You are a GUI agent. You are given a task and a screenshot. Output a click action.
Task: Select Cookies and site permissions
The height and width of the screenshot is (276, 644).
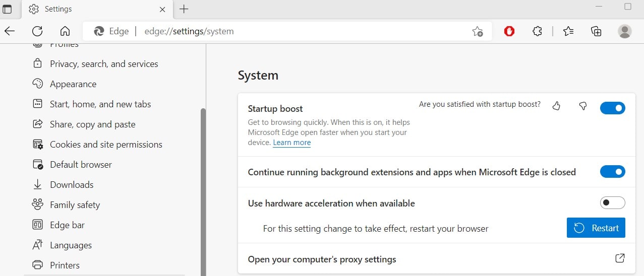point(106,145)
